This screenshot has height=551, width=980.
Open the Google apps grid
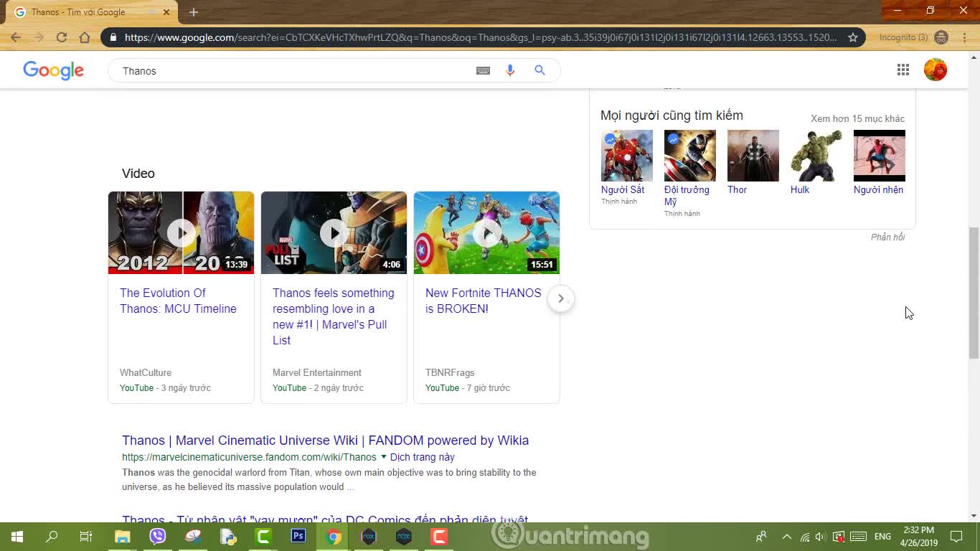point(903,70)
